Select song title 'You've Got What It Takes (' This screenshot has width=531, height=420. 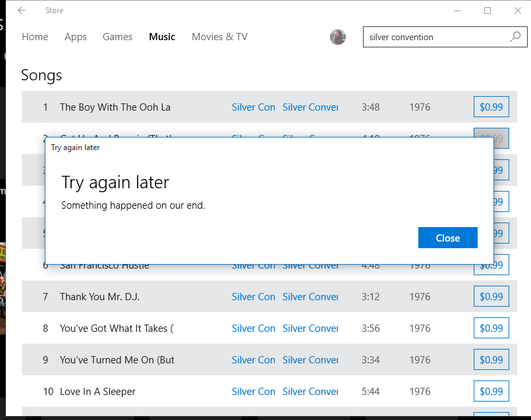point(117,328)
